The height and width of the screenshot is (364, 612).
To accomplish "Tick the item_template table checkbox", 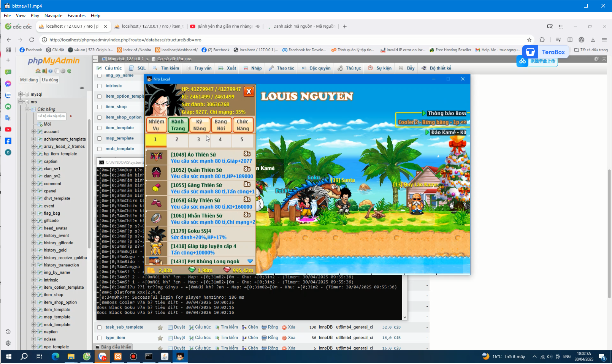I will (x=99, y=128).
